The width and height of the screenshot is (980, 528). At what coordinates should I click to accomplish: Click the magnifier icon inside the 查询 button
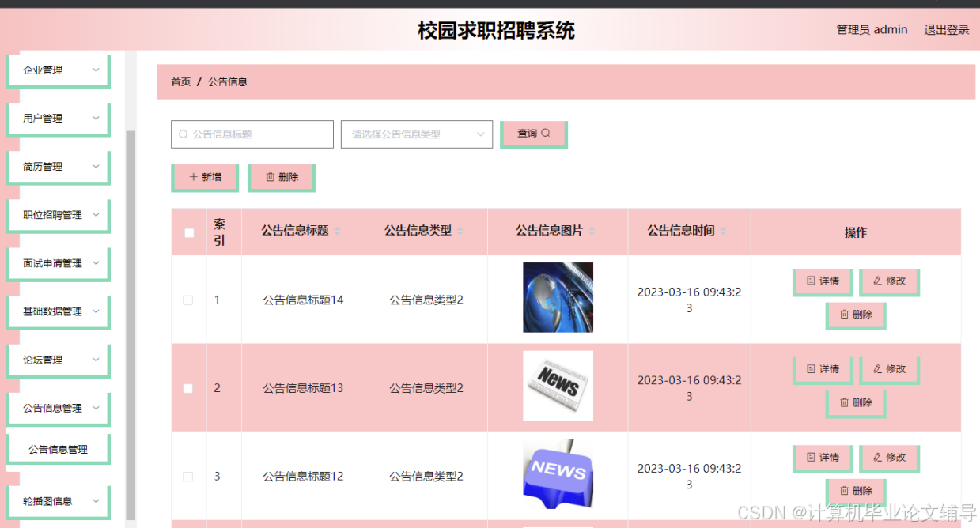[x=544, y=134]
